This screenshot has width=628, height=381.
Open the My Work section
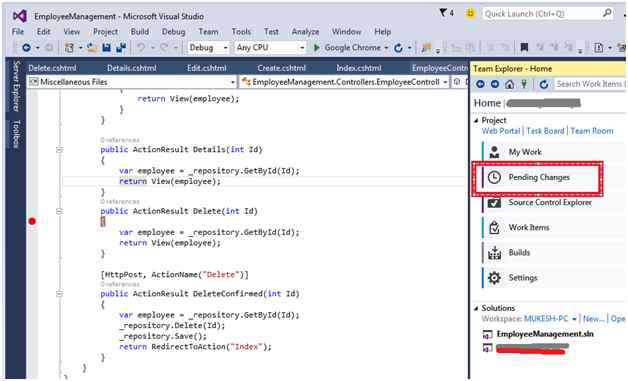[525, 152]
